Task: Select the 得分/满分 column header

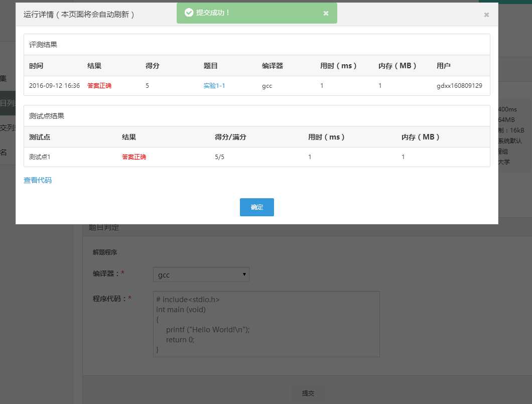Action: click(230, 137)
